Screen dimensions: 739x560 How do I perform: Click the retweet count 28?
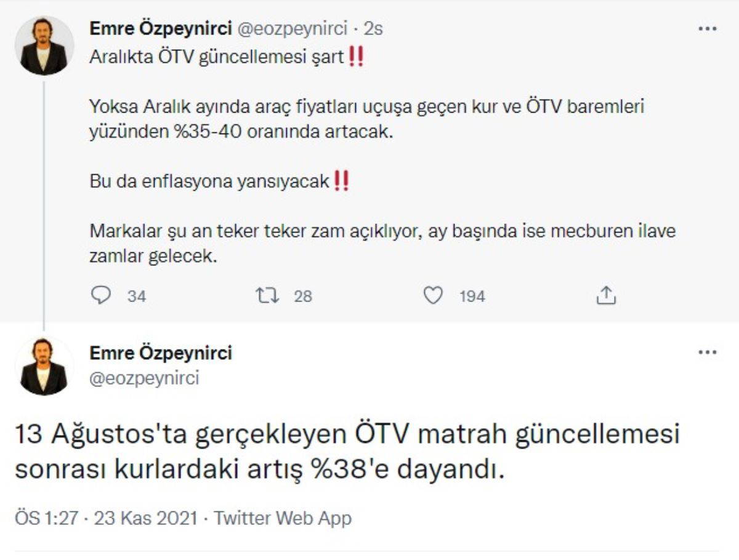click(x=303, y=297)
